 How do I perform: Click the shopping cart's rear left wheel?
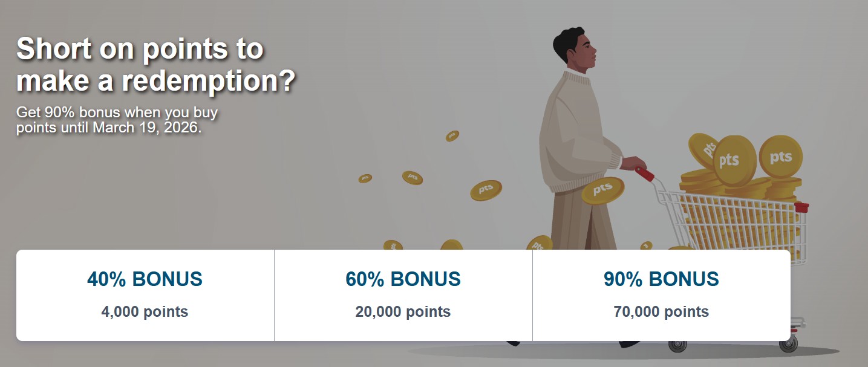pyautogui.click(x=677, y=345)
